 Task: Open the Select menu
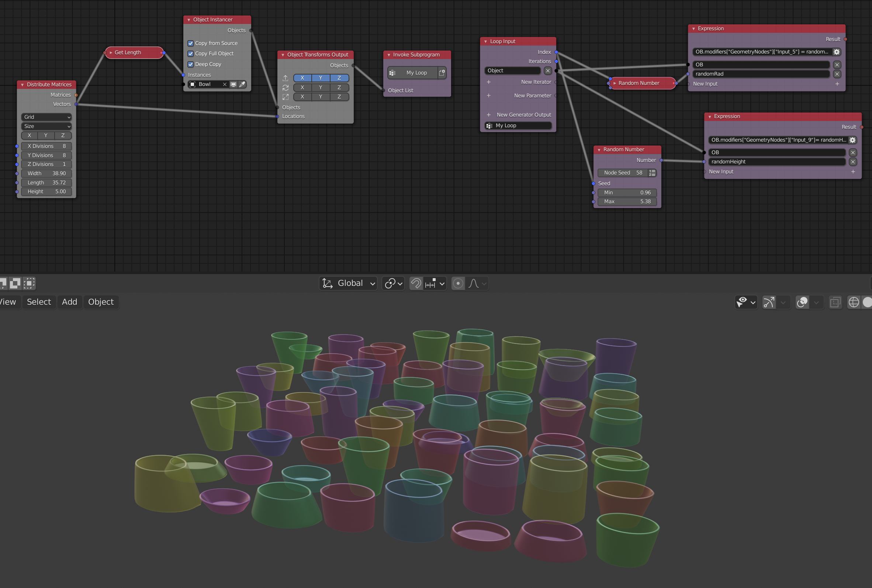tap(39, 302)
